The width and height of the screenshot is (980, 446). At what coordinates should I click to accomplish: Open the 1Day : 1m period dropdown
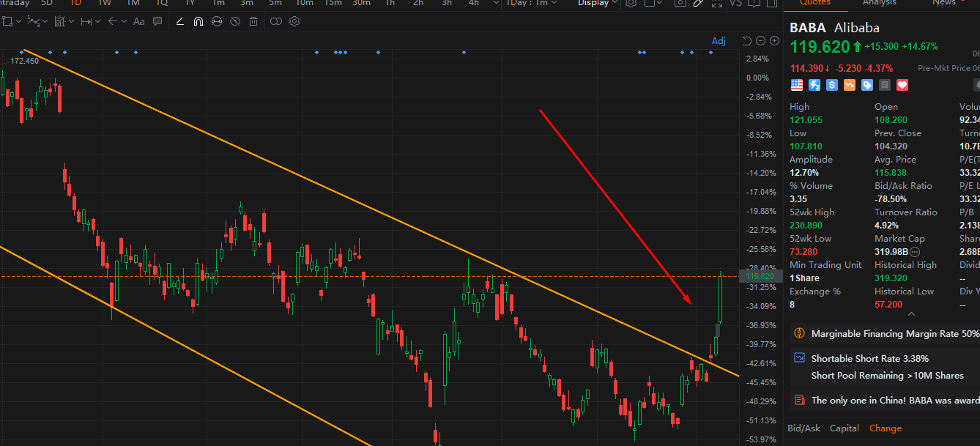coord(531,3)
